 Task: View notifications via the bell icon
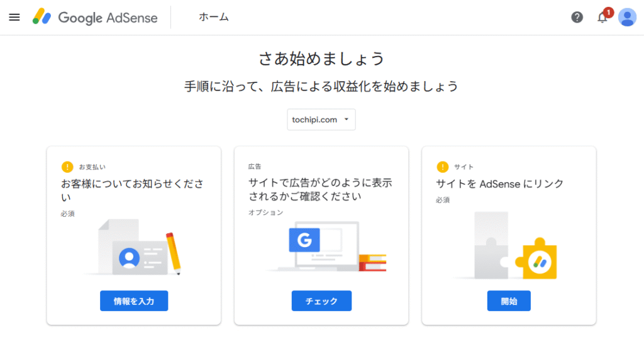602,18
